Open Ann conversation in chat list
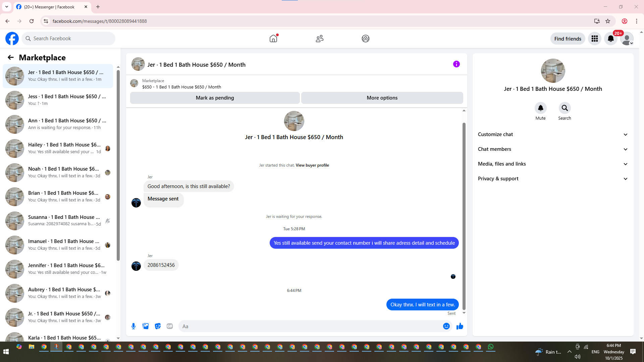Viewport: 644px width, 362px height. (58, 124)
